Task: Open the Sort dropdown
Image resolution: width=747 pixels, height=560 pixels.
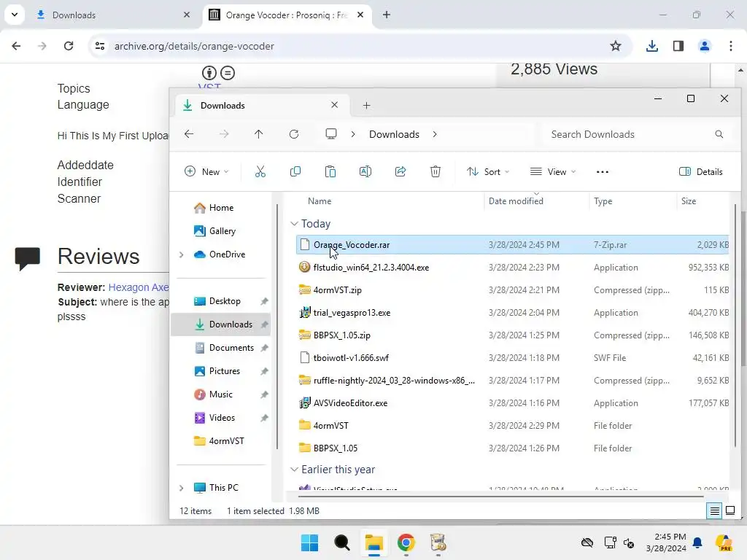Action: pos(488,172)
